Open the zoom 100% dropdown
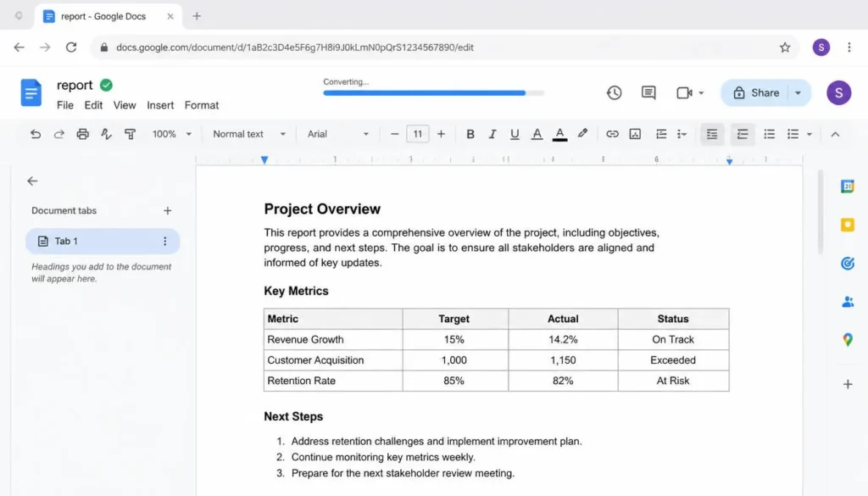The width and height of the screenshot is (868, 496). pyautogui.click(x=171, y=134)
